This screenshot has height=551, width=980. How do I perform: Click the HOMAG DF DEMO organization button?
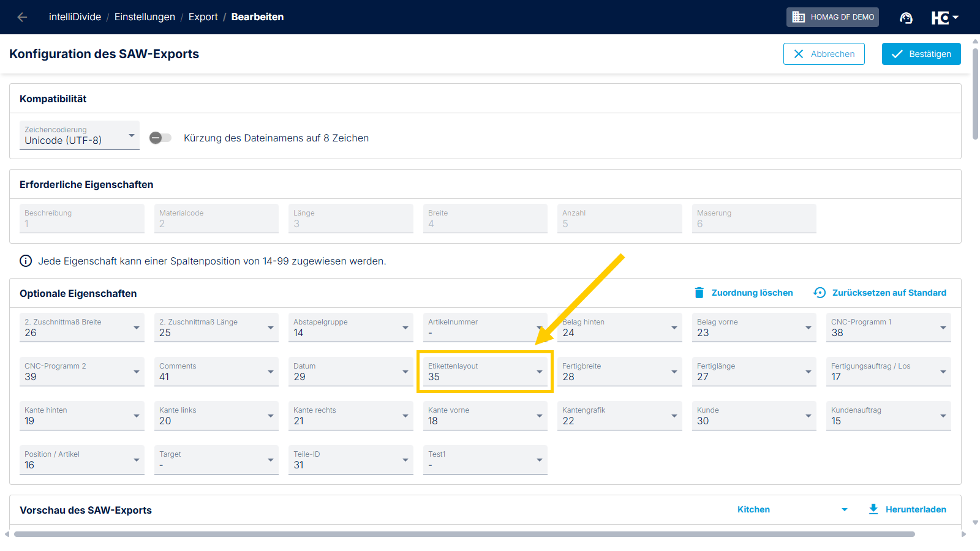click(x=832, y=17)
